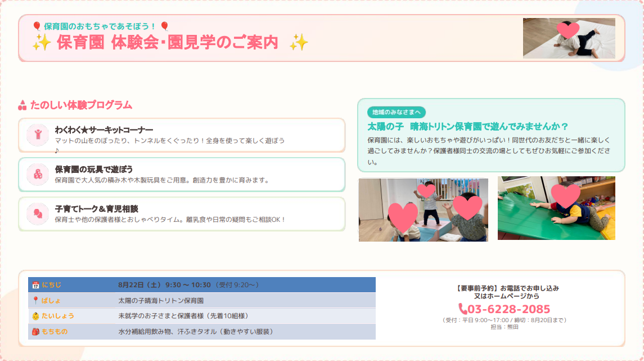
Task: Click the text 水分補給用飲み物、汗ふきタオル
Action: (x=168, y=332)
